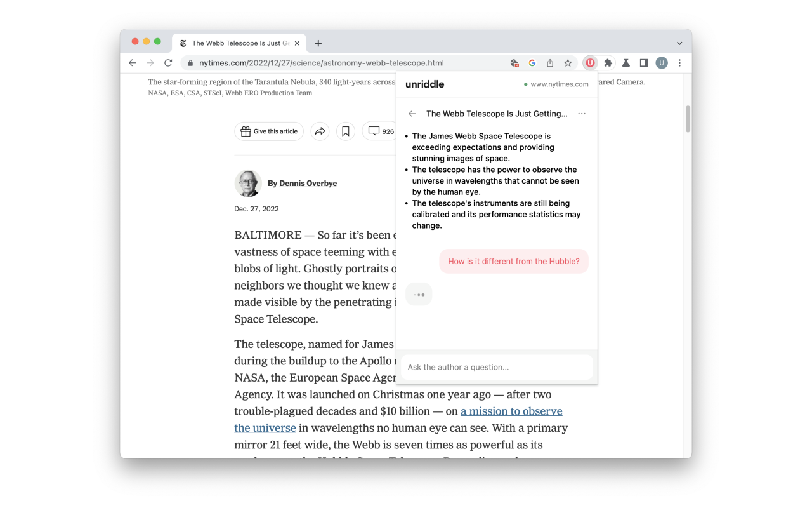
Task: Click the Chrome Labs flask icon
Action: pyautogui.click(x=625, y=63)
